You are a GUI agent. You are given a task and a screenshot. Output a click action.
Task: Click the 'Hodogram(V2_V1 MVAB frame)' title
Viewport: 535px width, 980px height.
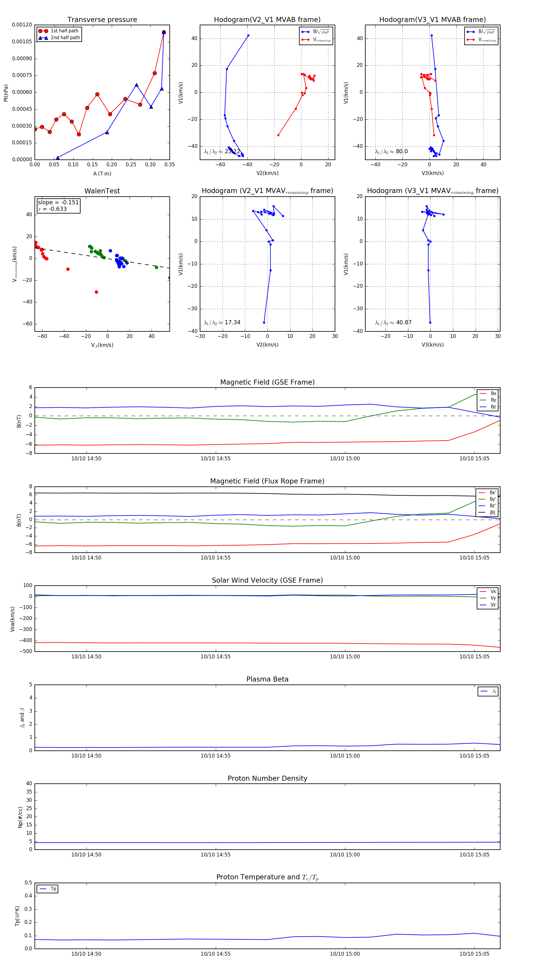[267, 20]
